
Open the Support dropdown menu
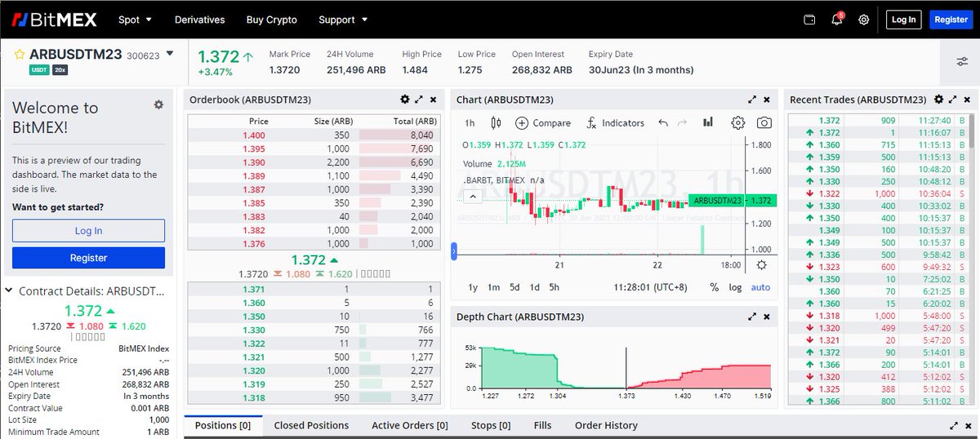pyautogui.click(x=343, y=20)
